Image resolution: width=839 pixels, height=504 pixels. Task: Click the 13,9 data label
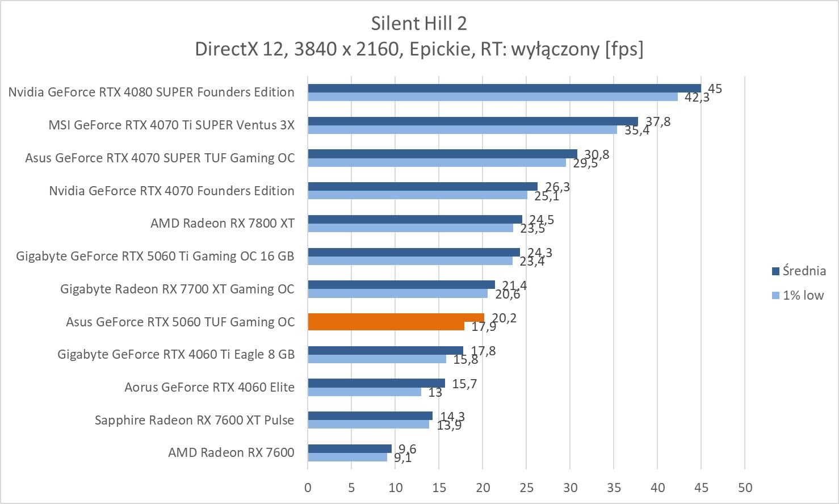pyautogui.click(x=449, y=426)
